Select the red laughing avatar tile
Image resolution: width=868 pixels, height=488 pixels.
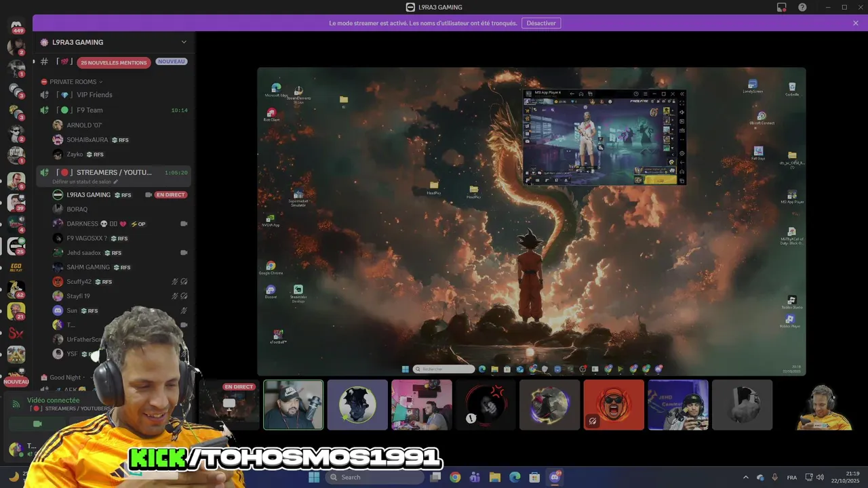(614, 405)
